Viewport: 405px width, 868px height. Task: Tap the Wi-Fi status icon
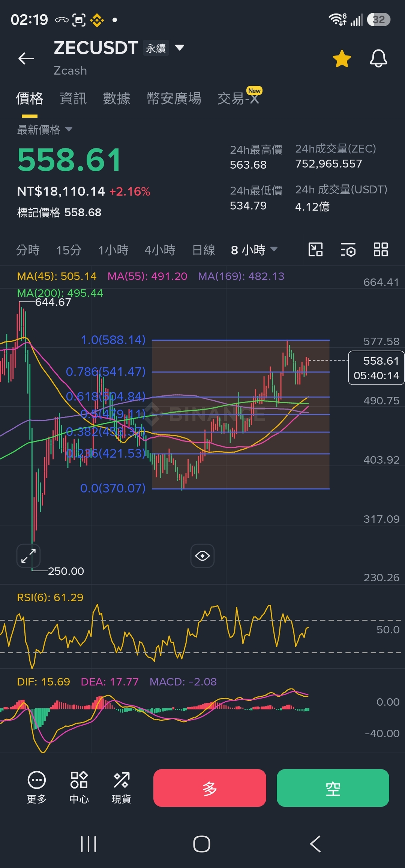click(337, 19)
